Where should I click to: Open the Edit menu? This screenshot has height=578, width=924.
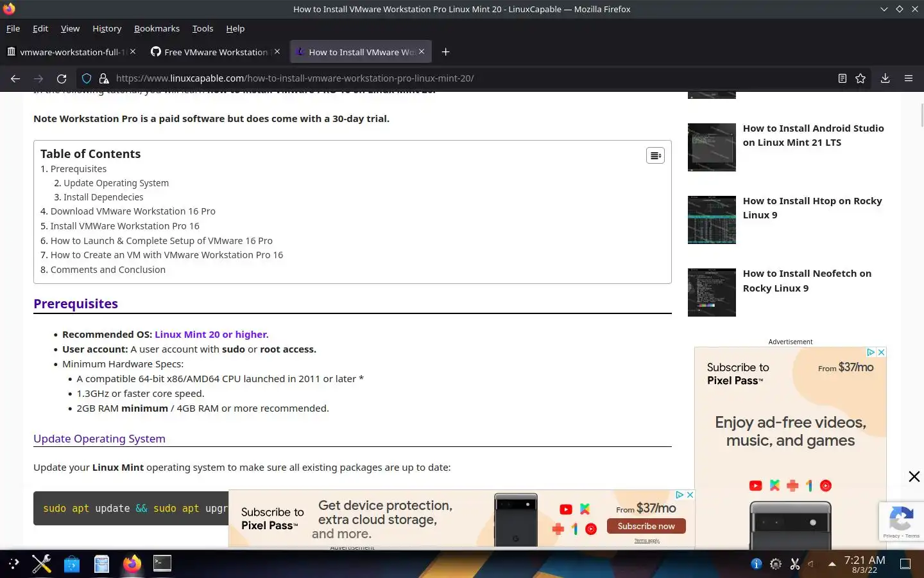pyautogui.click(x=40, y=28)
